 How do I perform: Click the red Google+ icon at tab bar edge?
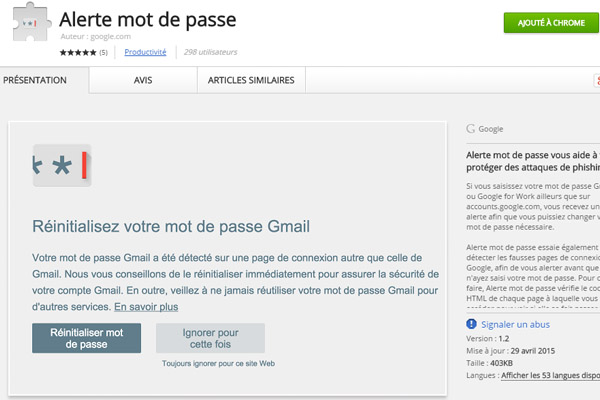coord(597,80)
